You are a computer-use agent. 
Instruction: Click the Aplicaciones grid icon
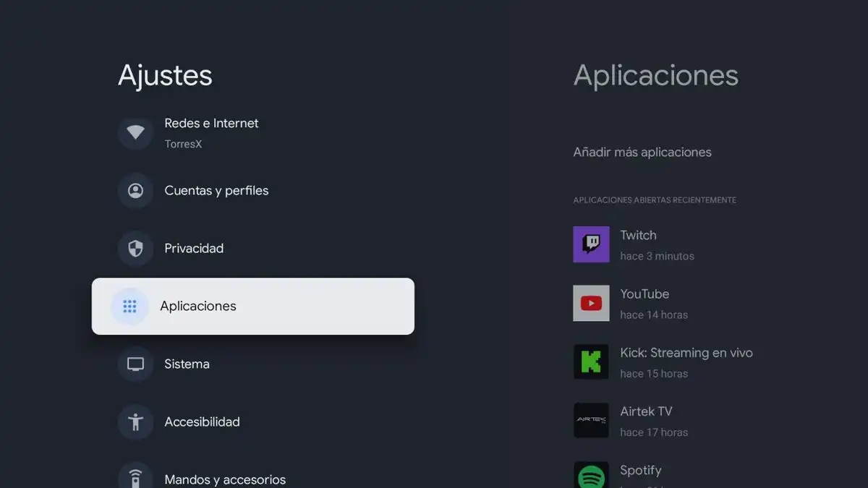[x=129, y=307]
